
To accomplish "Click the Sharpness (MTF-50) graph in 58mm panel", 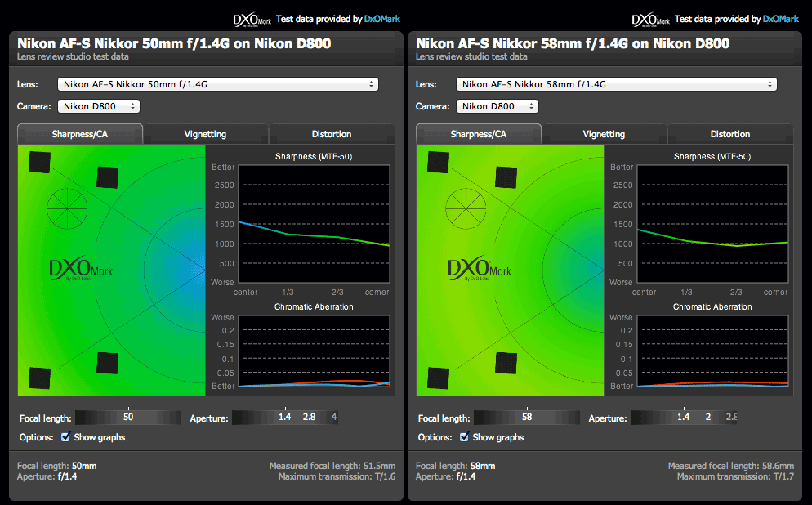I will tap(712, 224).
